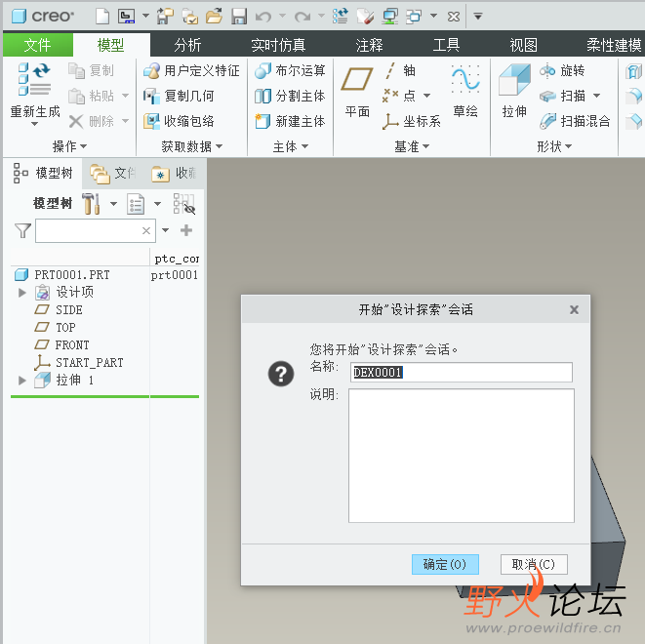645x644 pixels.
Task: Select the 拉伸 extrude tool
Action: click(x=514, y=92)
